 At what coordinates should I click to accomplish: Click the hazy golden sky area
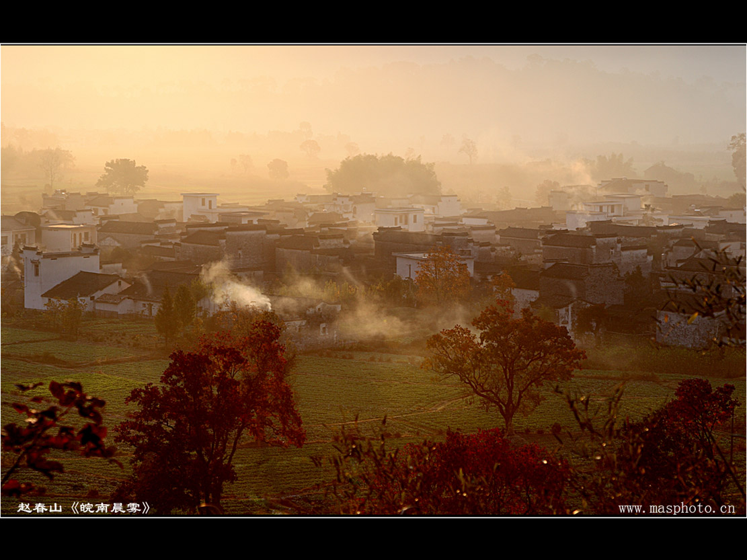269,87
